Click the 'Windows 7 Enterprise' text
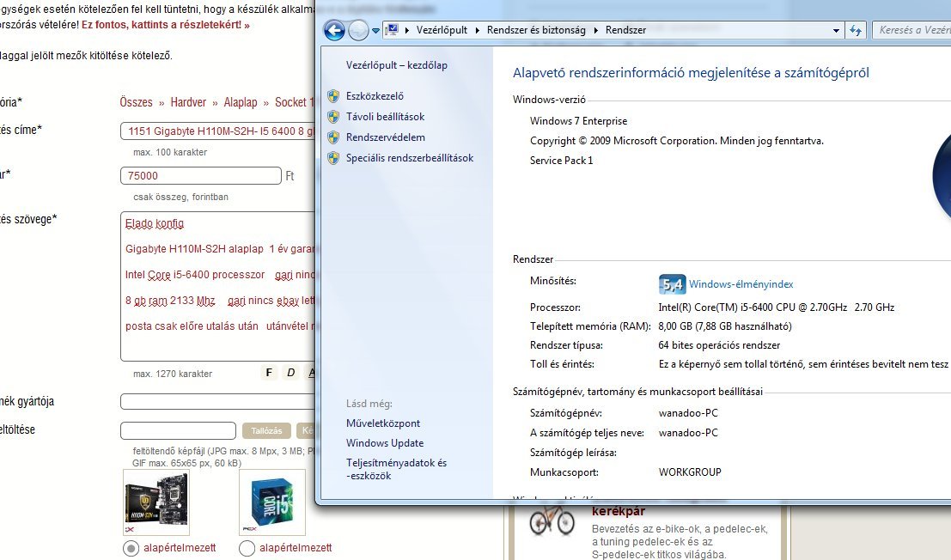Viewport: 951px width, 560px height. [x=579, y=120]
